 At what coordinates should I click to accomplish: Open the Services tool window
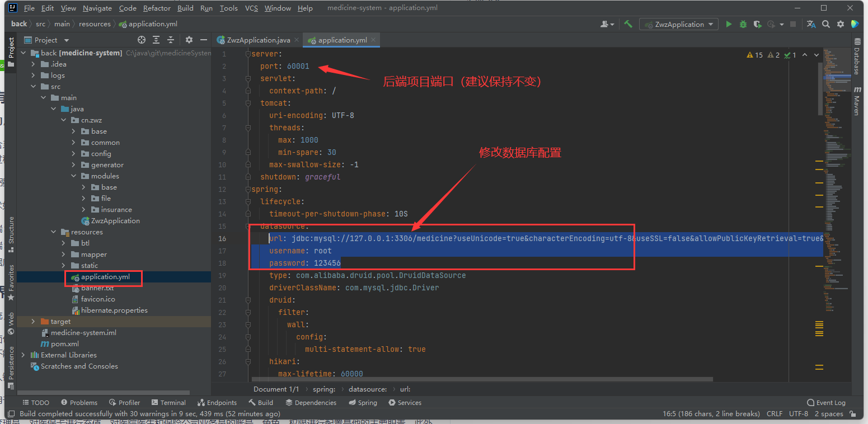pyautogui.click(x=404, y=402)
